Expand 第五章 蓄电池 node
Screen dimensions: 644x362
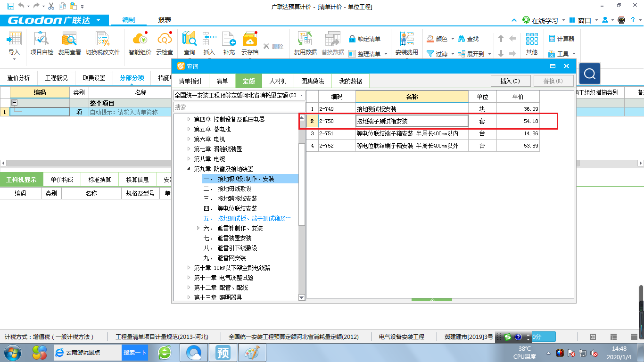coord(189,129)
